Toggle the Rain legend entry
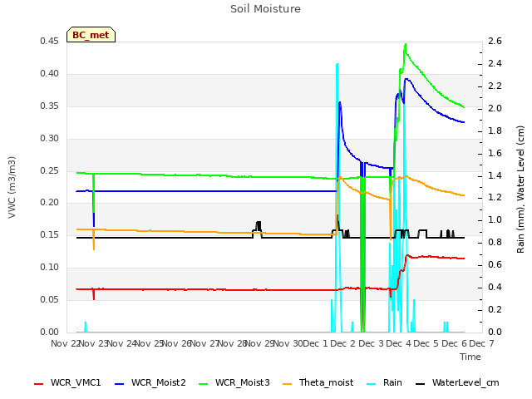This screenshot has width=532, height=399. click(385, 382)
